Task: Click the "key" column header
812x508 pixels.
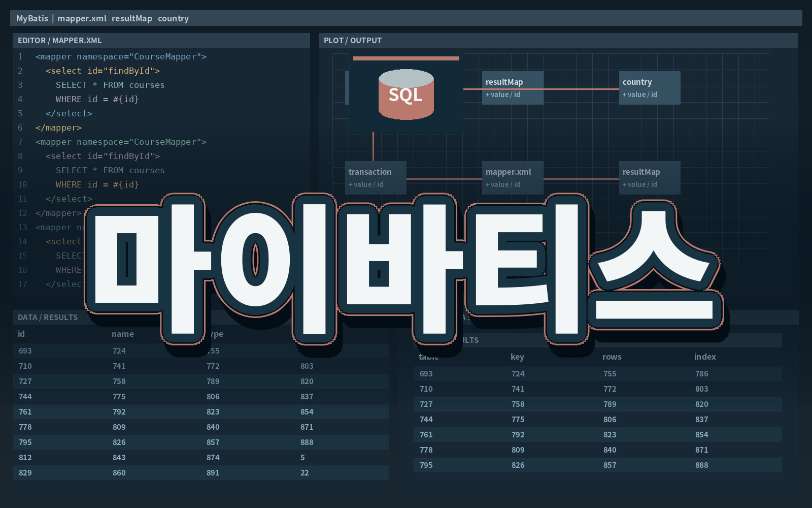Action: tap(517, 357)
